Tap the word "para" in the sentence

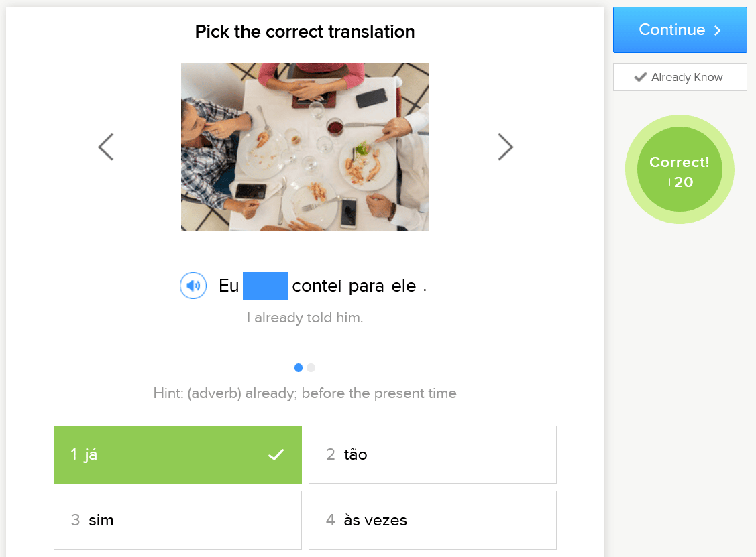point(366,286)
